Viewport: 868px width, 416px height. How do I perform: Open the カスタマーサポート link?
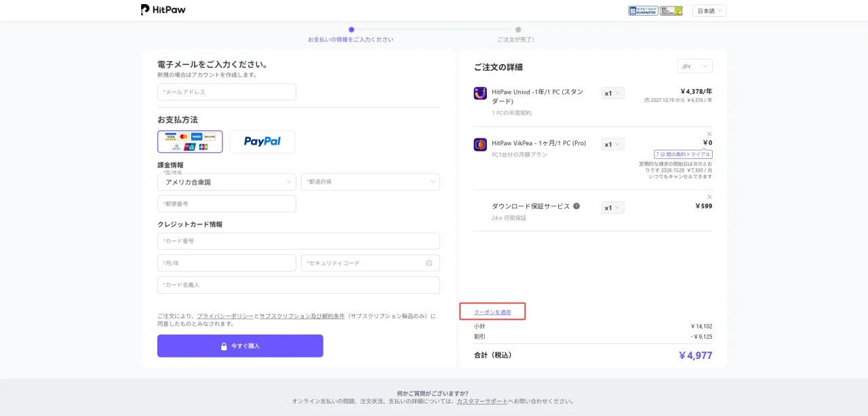(x=482, y=402)
